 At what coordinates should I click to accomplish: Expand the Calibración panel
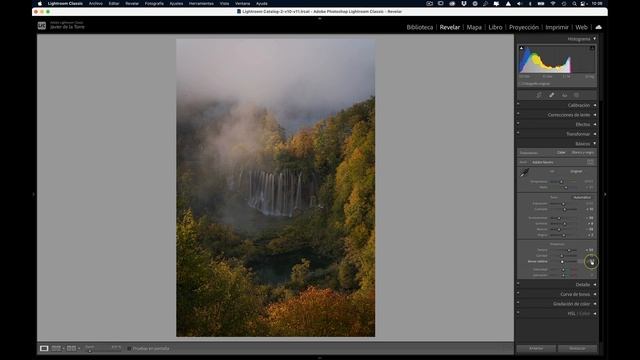pyautogui.click(x=595, y=105)
